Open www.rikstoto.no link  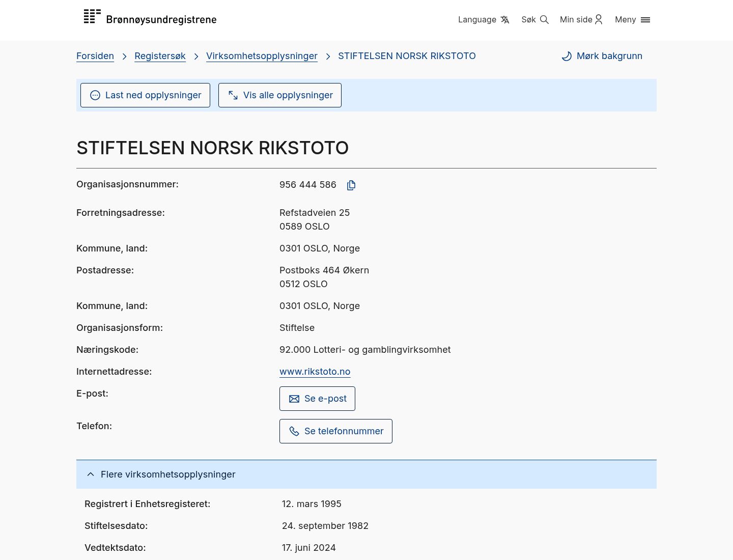[x=315, y=372]
